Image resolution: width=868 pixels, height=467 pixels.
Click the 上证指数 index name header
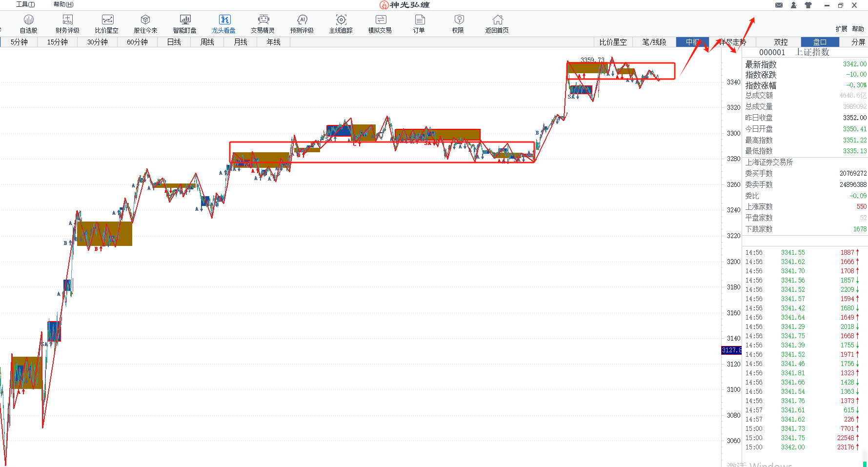(812, 52)
